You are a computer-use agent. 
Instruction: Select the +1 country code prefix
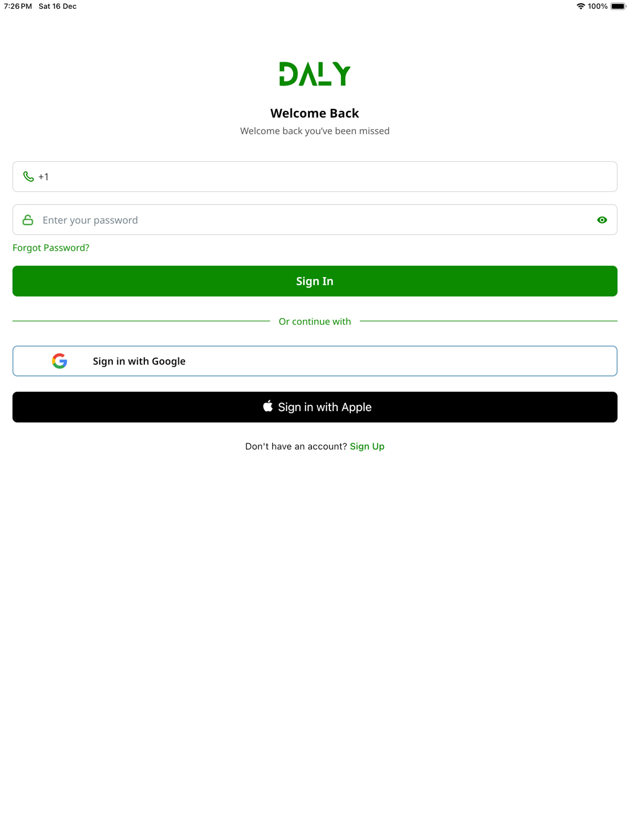click(43, 177)
